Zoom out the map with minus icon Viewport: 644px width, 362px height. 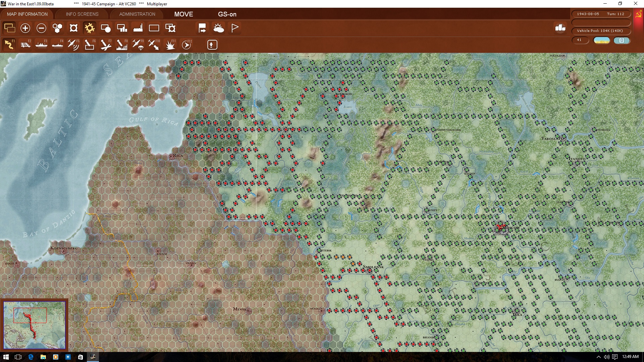(x=41, y=28)
